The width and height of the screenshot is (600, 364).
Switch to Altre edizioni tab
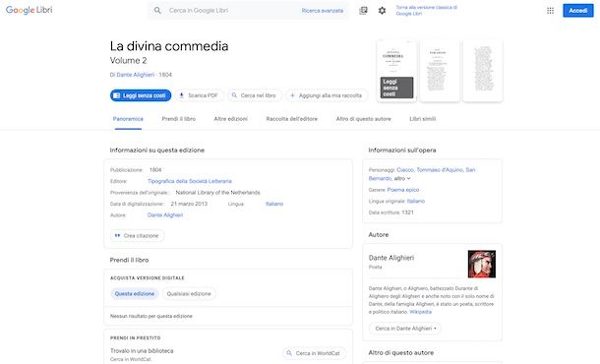(x=231, y=119)
